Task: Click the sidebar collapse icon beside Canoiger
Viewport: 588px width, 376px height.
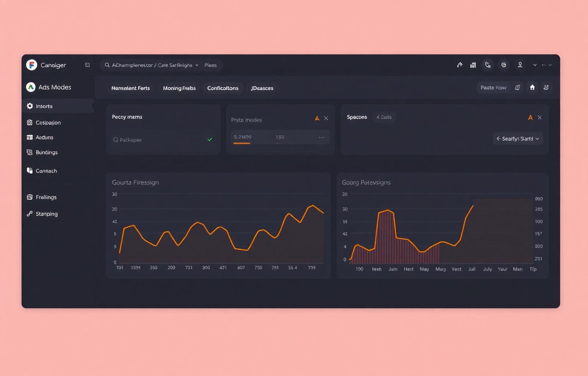Action: pyautogui.click(x=87, y=65)
